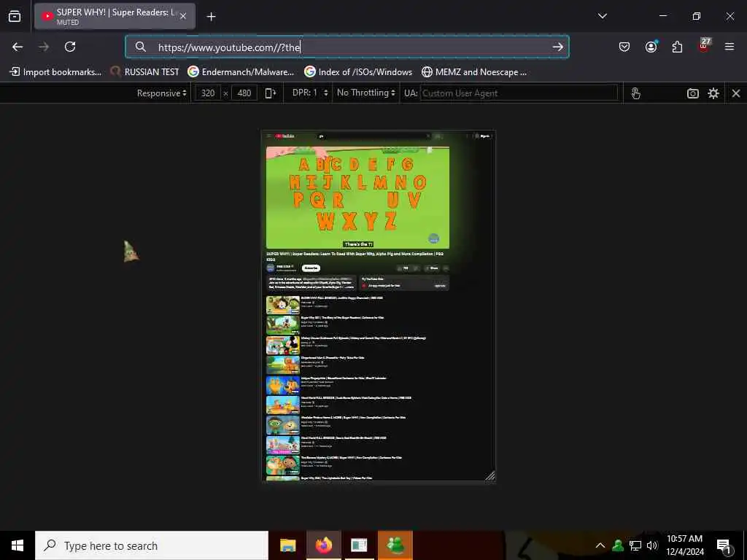Take a screenshot of the viewport
Image resolution: width=747 pixels, height=560 pixels.
click(693, 93)
